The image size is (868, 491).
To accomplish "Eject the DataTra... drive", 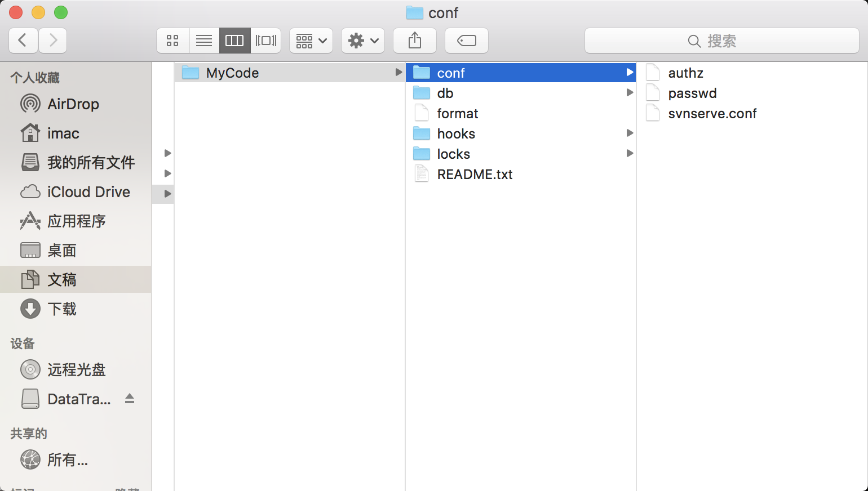I will pyautogui.click(x=130, y=399).
